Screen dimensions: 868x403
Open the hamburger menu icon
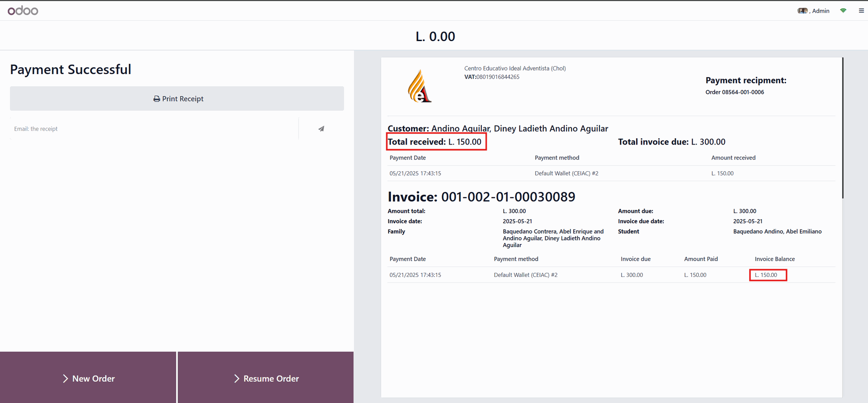coord(861,11)
